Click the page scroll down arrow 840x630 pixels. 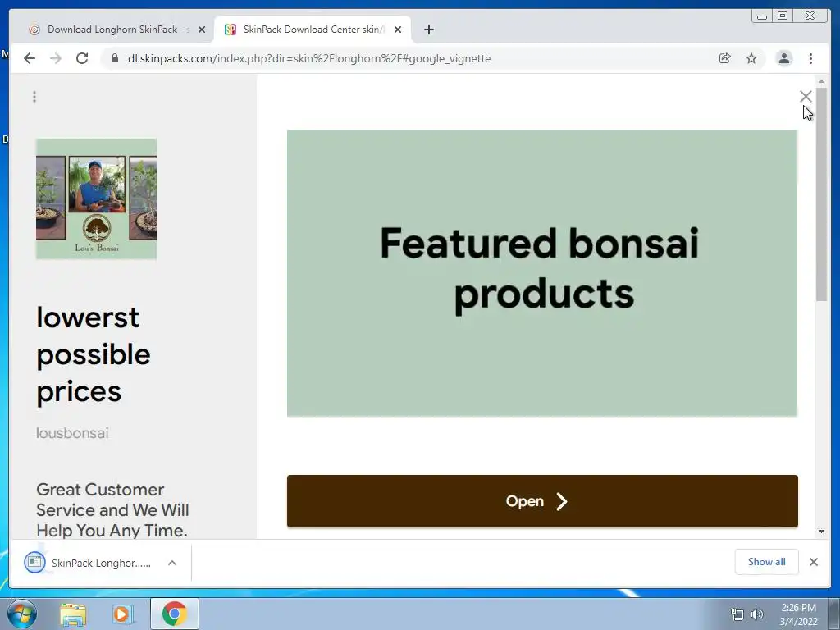tap(821, 532)
